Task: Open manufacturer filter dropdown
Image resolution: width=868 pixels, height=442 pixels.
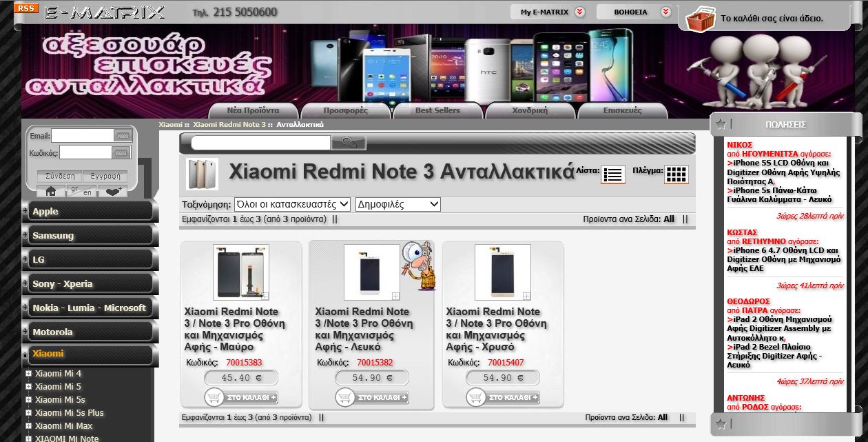Action: (292, 204)
